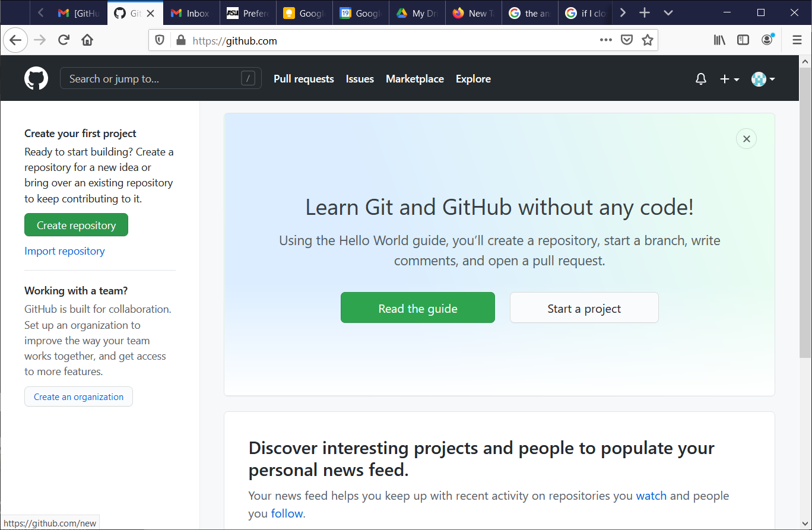The image size is (812, 530).
Task: Switch to the Google 'if I clo' tab
Action: pos(585,13)
